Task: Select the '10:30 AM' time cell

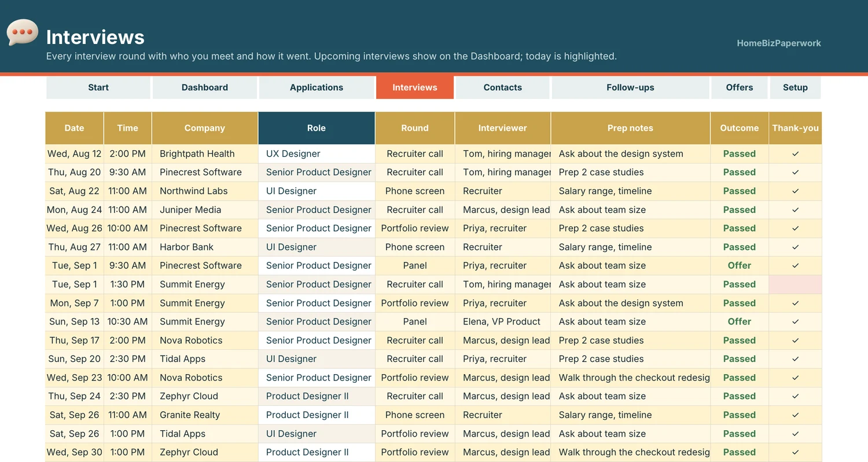Action: [x=128, y=321]
